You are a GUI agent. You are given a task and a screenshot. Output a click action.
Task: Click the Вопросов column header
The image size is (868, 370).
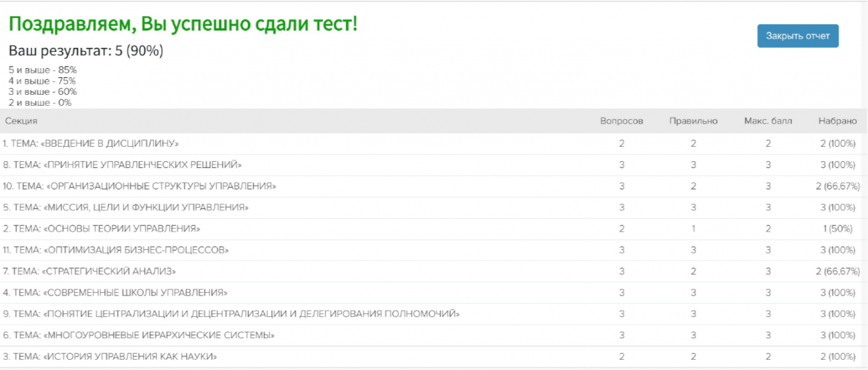coord(622,121)
